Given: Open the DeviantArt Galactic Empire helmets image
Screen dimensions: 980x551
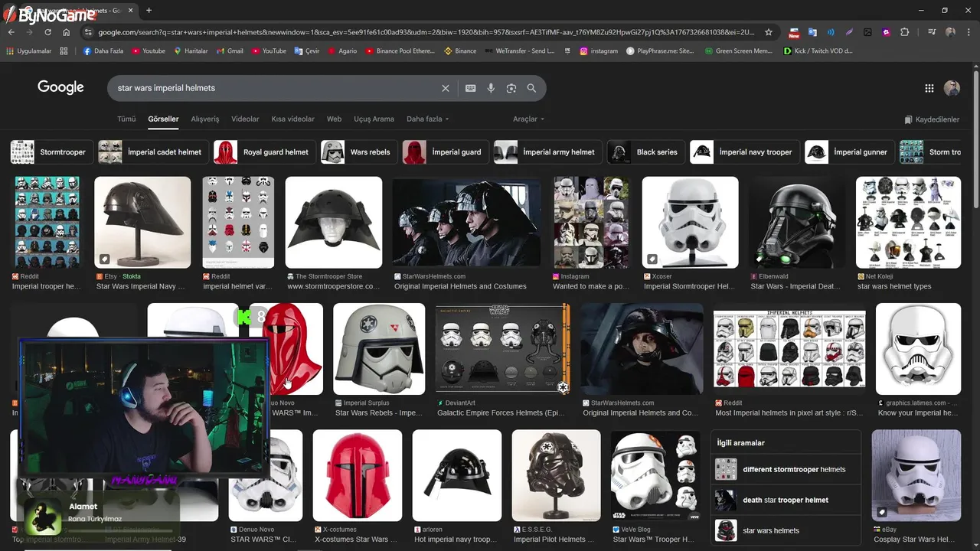Looking at the screenshot, I should [x=502, y=349].
